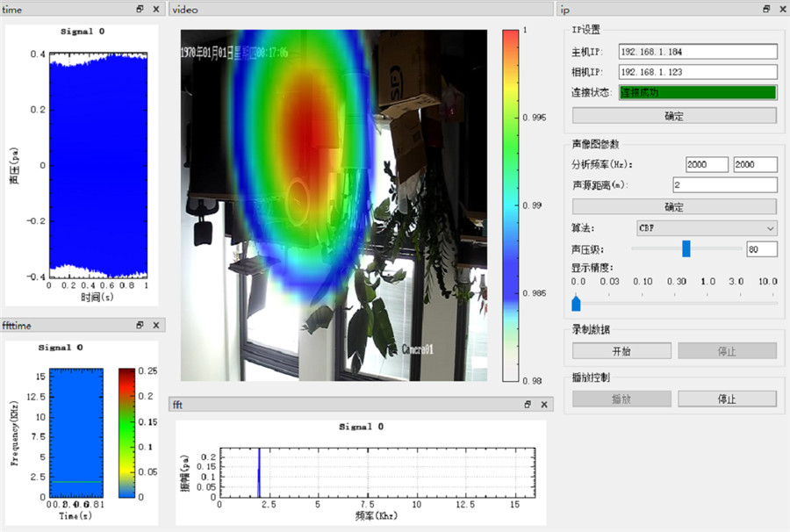Click the 停止 button in 录制数据
The image size is (790, 532).
[x=727, y=351]
